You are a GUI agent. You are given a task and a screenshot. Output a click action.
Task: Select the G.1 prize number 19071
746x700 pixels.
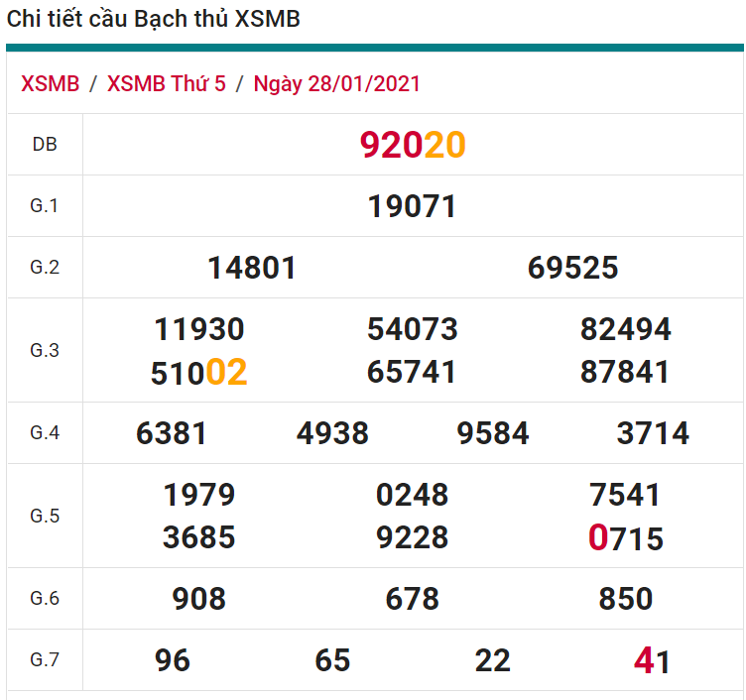(x=413, y=206)
